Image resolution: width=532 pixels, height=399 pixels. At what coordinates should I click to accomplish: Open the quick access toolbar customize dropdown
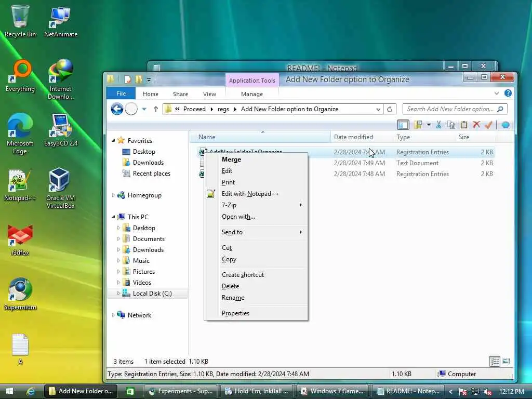coord(149,80)
